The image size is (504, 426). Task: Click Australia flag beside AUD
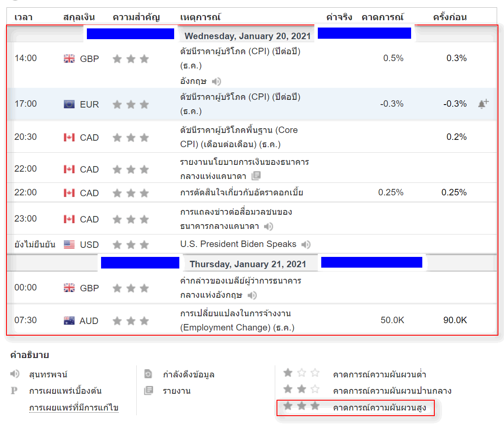click(x=69, y=321)
